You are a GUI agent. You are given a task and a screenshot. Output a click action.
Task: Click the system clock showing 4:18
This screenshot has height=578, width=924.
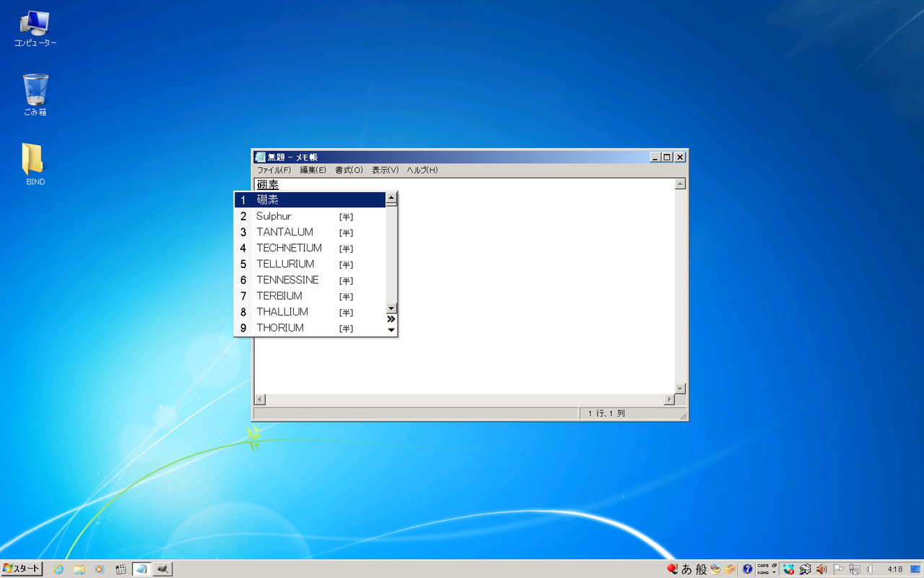point(895,569)
